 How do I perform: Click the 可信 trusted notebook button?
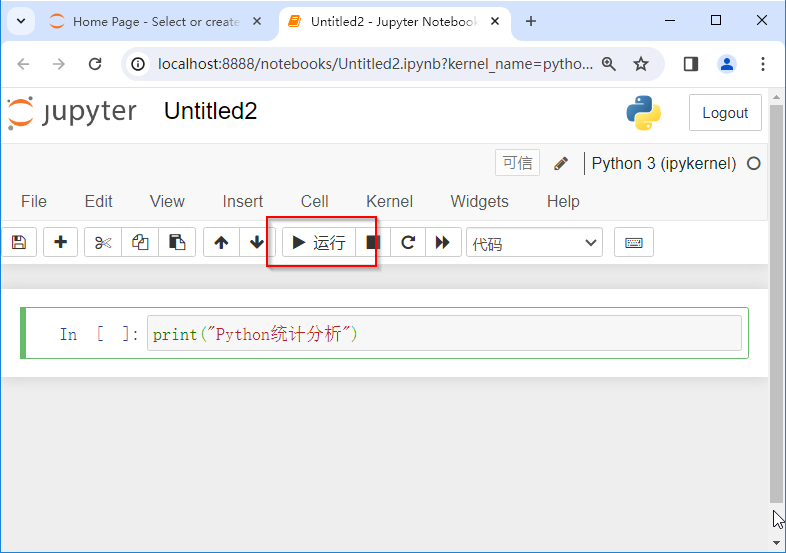517,163
